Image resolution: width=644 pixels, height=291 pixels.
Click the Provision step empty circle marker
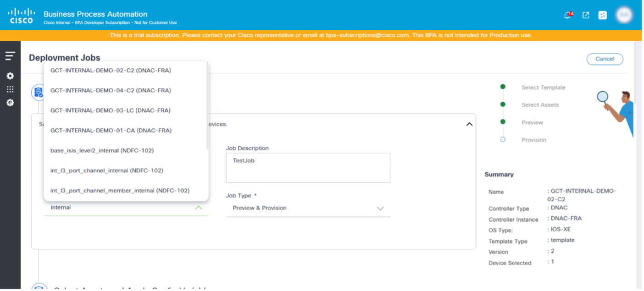(503, 139)
